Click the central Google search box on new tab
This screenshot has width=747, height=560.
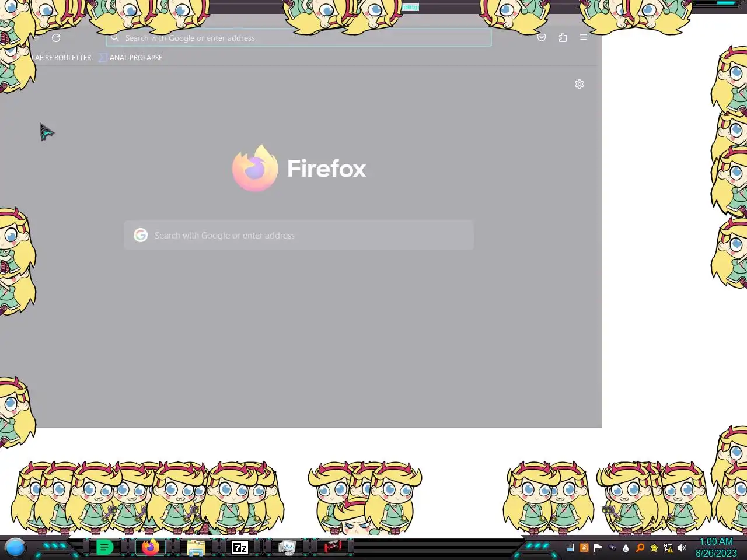[299, 235]
